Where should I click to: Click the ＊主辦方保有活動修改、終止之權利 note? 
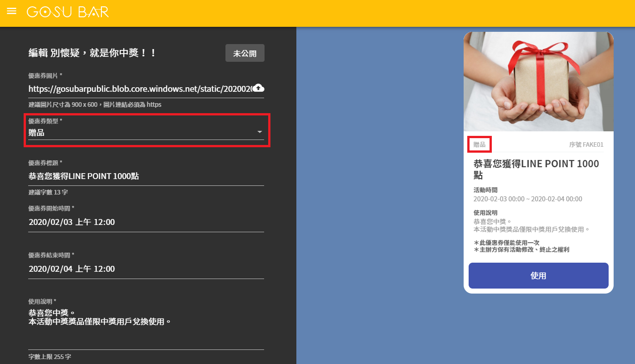pos(521,249)
